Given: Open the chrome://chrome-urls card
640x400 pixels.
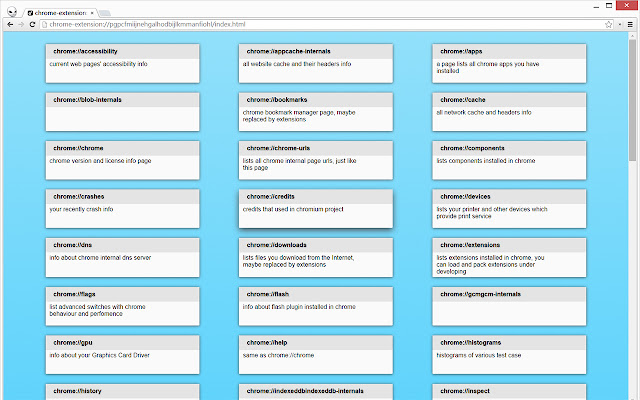Looking at the screenshot, I should pyautogui.click(x=316, y=160).
